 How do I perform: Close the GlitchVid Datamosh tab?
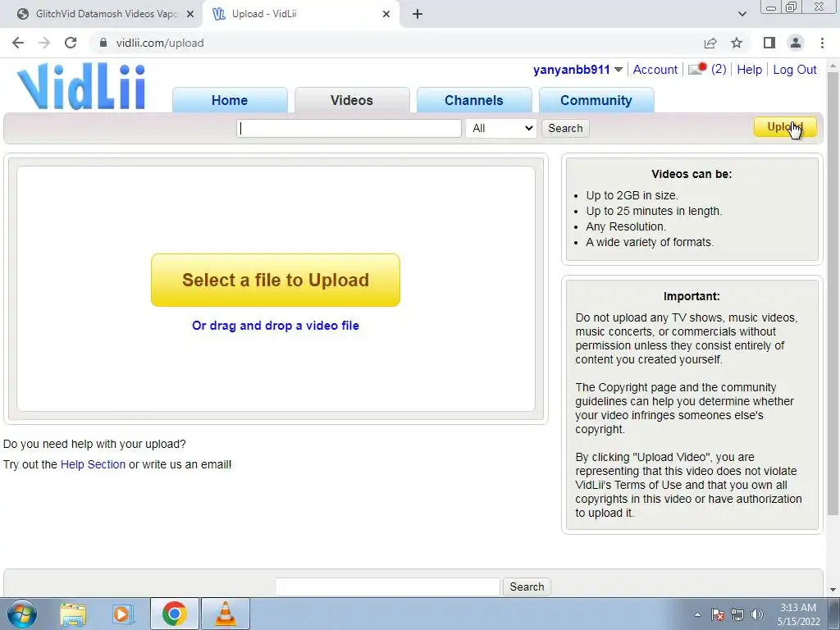tap(190, 14)
